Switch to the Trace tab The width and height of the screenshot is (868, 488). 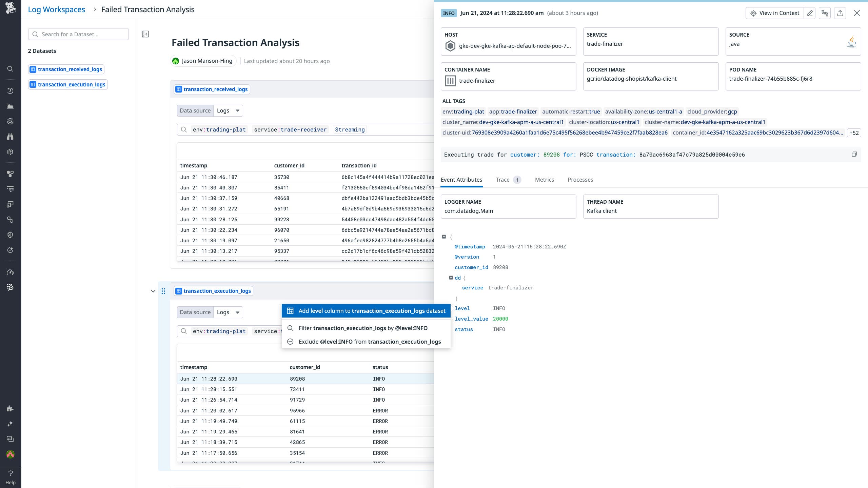click(x=503, y=180)
